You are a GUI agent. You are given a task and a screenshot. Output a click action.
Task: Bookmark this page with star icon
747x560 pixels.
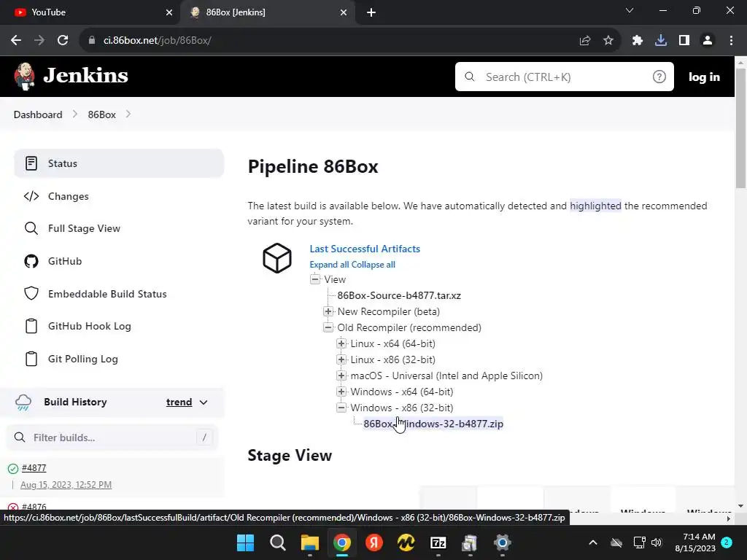(608, 41)
